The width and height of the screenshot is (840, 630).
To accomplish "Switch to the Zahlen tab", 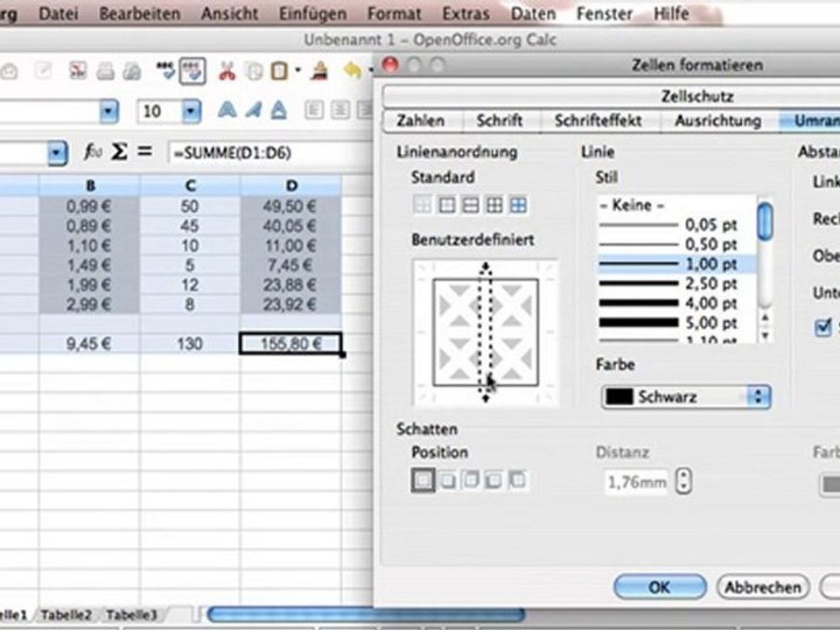I will pyautogui.click(x=421, y=121).
